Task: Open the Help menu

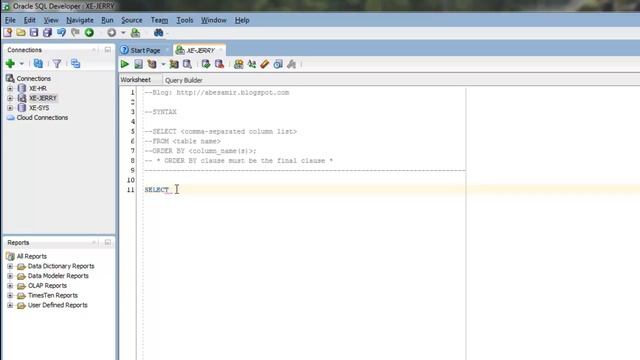Action: (242, 20)
